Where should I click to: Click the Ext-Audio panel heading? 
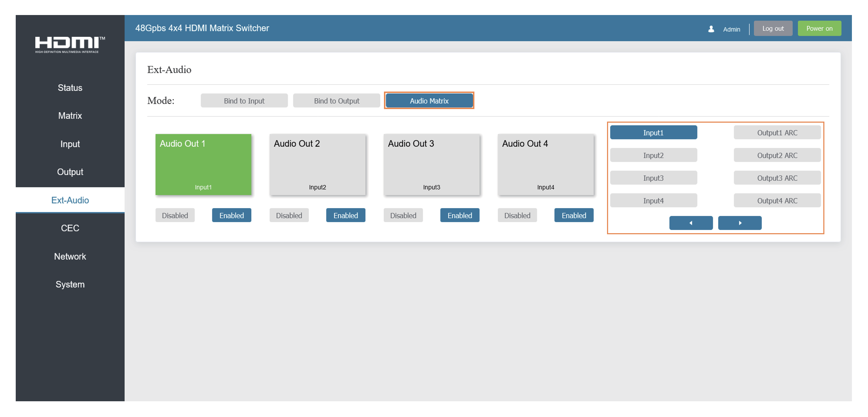[x=169, y=69]
